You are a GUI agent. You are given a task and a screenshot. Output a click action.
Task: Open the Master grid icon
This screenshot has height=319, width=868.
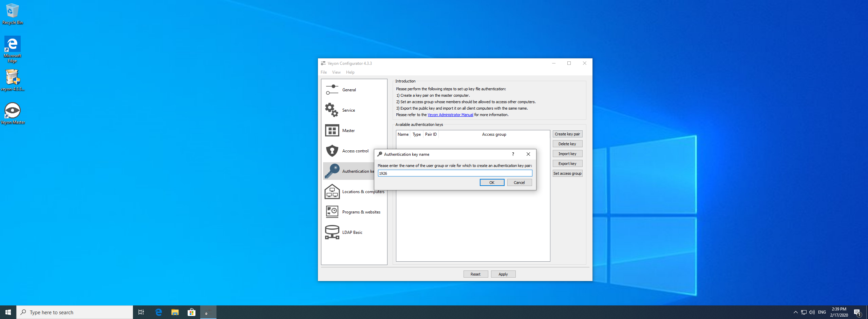point(332,131)
